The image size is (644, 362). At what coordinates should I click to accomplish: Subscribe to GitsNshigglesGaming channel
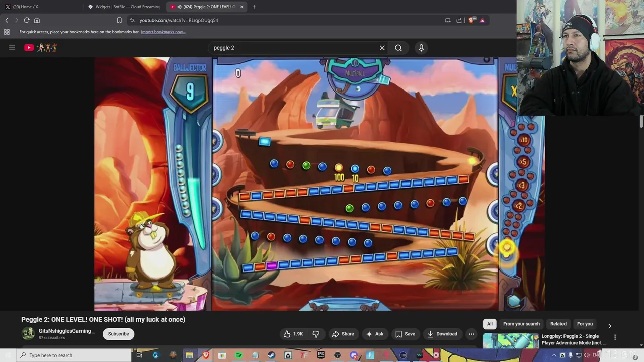point(118,334)
